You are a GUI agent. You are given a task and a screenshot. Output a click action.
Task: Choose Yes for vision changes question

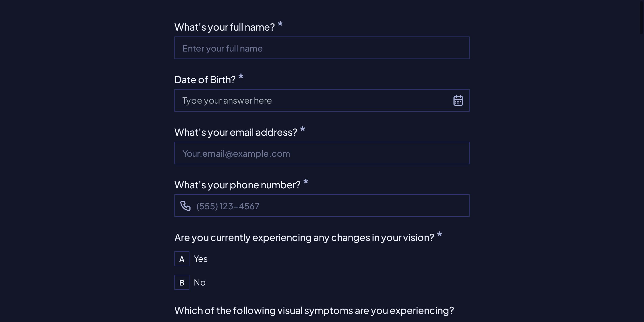(x=200, y=259)
